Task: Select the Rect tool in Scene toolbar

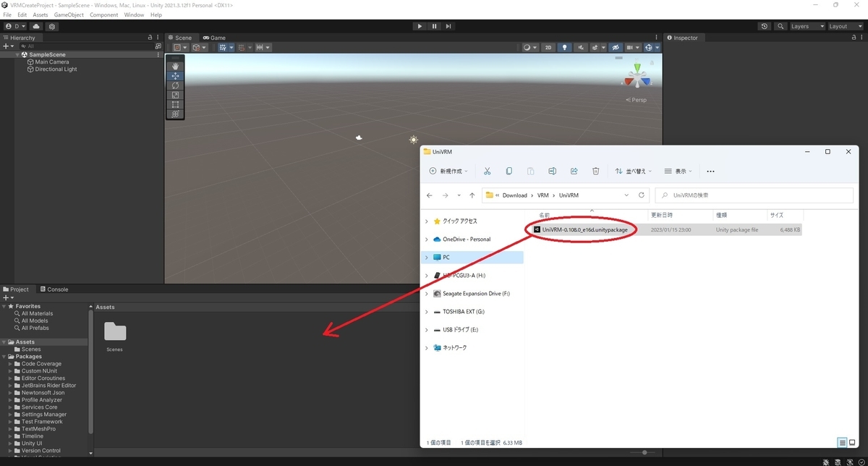Action: 175,104
